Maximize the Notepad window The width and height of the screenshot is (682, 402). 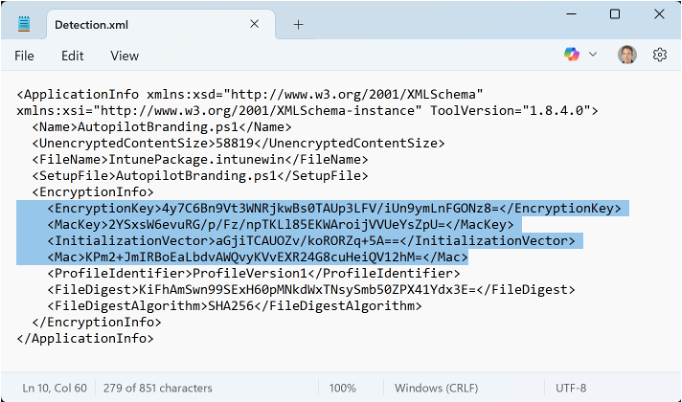(x=614, y=14)
